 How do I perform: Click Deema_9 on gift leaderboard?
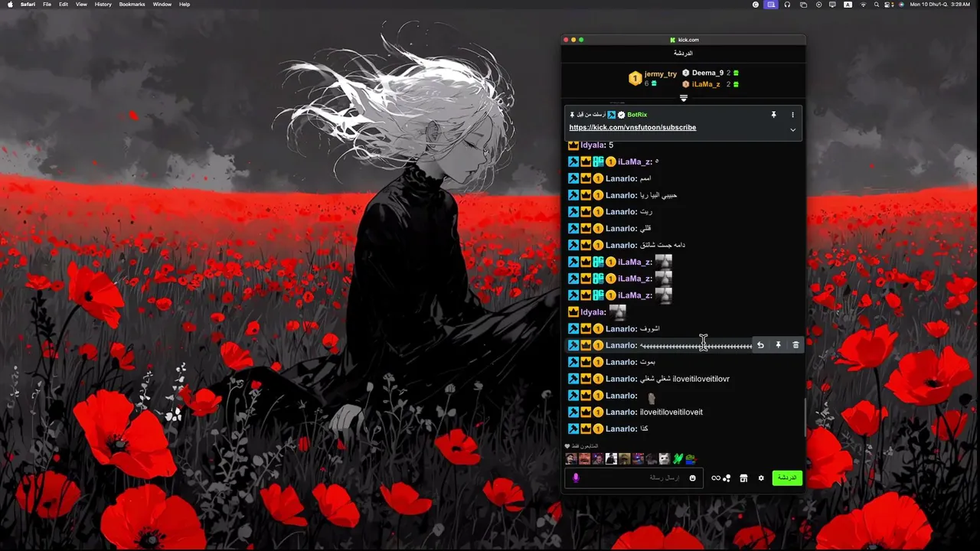(707, 73)
